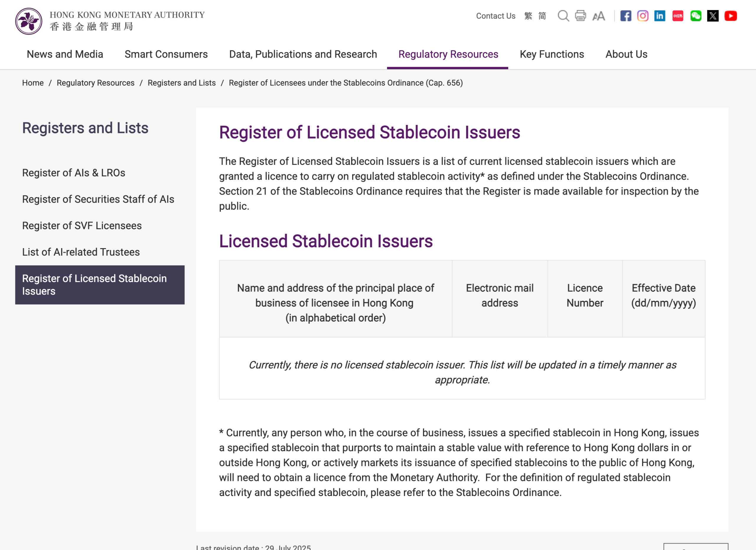Click the print page icon
756x550 pixels.
click(x=581, y=16)
